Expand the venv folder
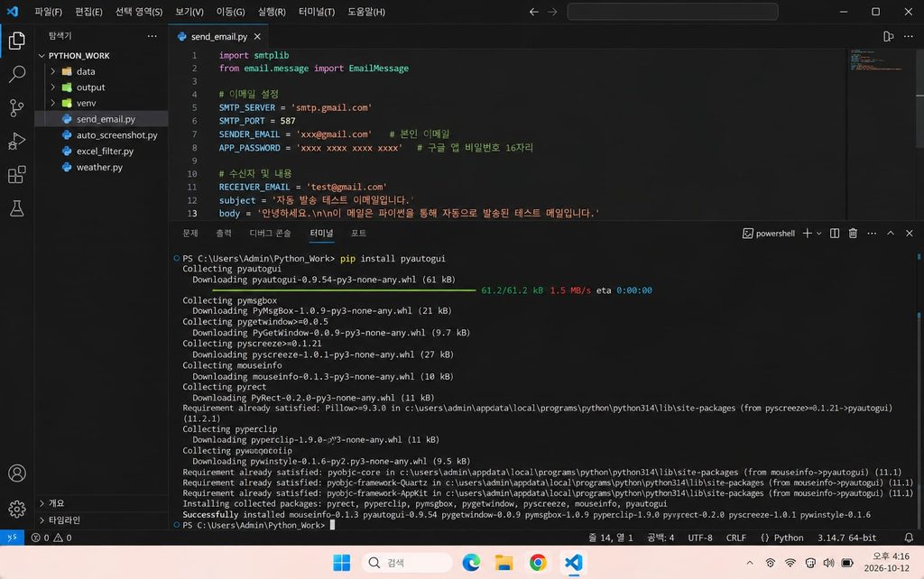Image resolution: width=924 pixels, height=579 pixels. pos(53,103)
